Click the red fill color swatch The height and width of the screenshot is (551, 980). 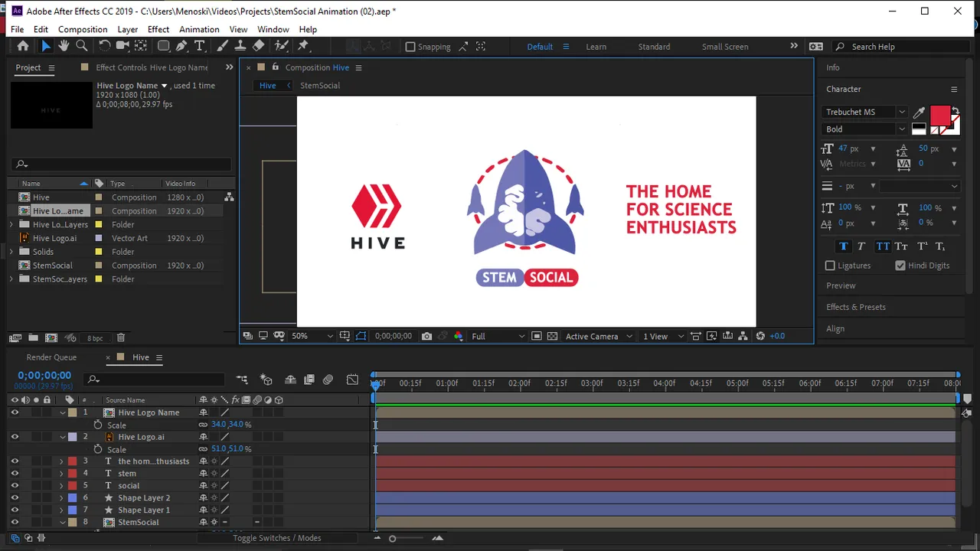coord(940,116)
